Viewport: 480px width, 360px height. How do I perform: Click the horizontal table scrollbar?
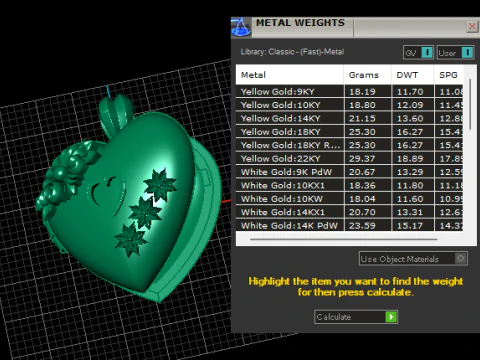(343, 239)
